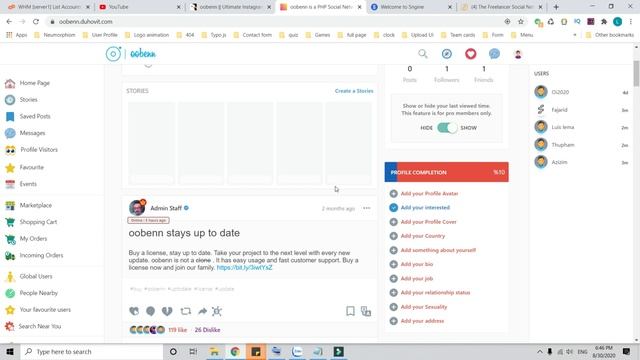Open user Fajarid in users list

click(x=559, y=110)
